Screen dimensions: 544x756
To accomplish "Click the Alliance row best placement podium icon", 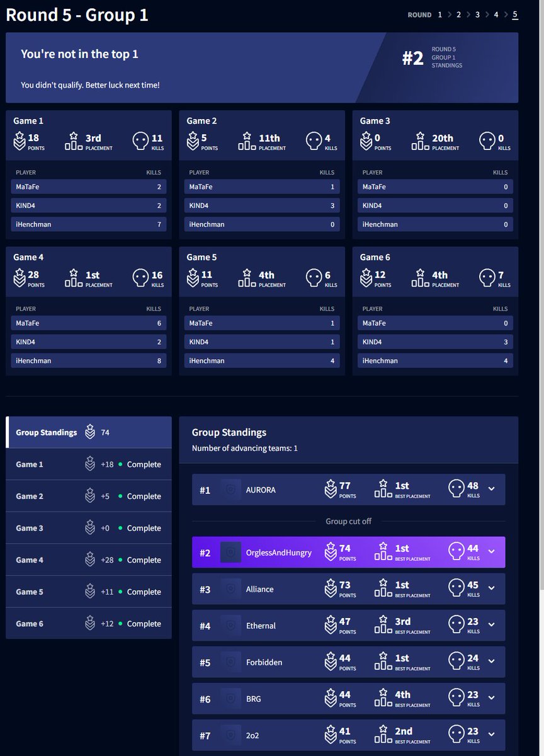I will 383,588.
